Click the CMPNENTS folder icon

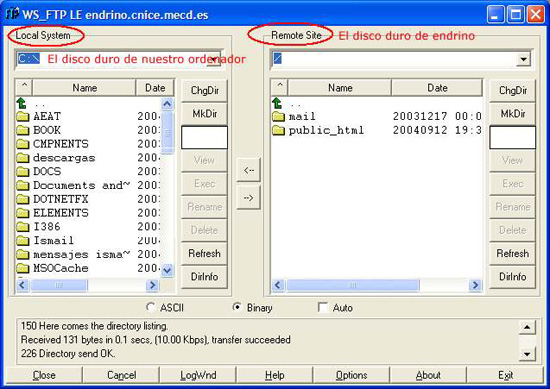click(22, 144)
